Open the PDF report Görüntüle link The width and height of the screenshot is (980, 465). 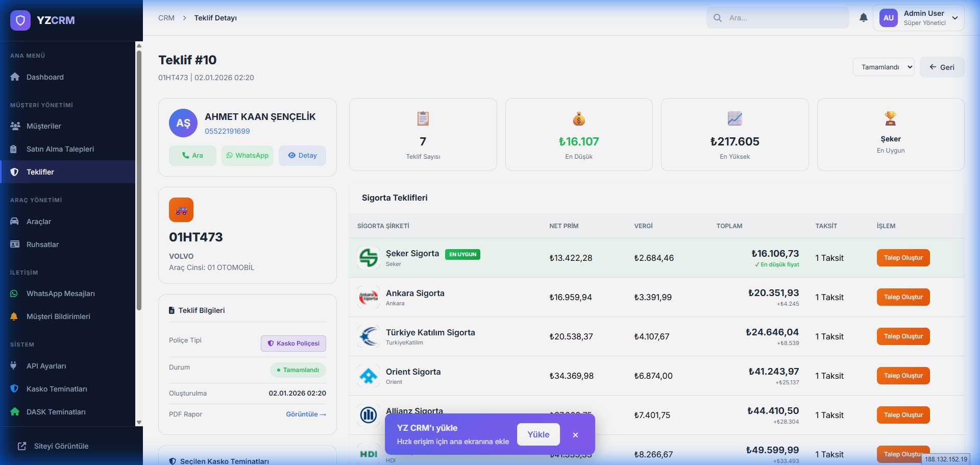pyautogui.click(x=306, y=414)
